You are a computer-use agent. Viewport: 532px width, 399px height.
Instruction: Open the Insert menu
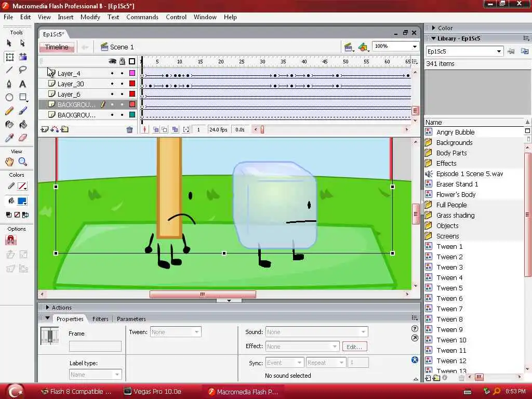(65, 17)
